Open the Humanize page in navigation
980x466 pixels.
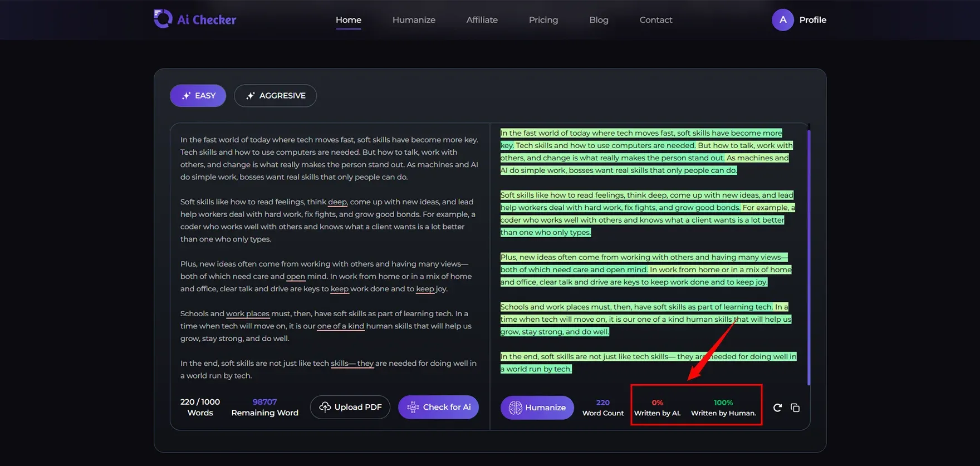[414, 20]
